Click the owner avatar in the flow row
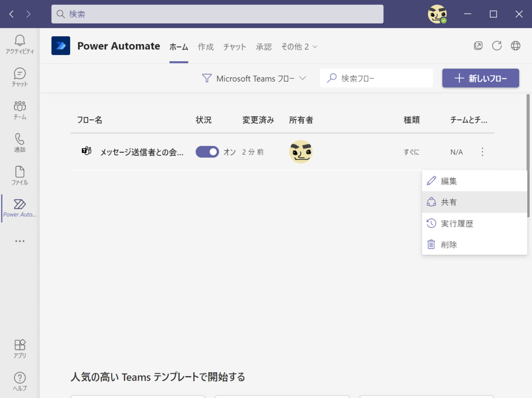532x398 pixels. (x=301, y=152)
